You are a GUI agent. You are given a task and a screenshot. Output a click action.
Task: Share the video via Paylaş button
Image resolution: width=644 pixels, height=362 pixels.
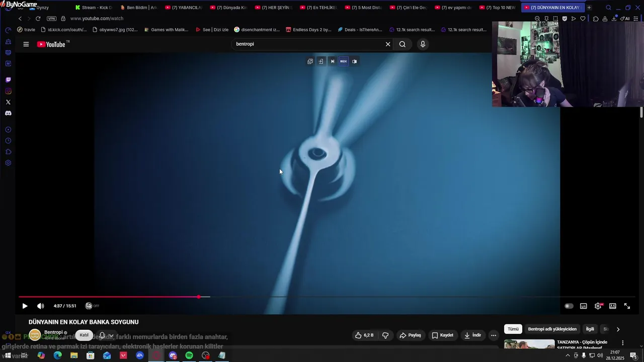410,335
